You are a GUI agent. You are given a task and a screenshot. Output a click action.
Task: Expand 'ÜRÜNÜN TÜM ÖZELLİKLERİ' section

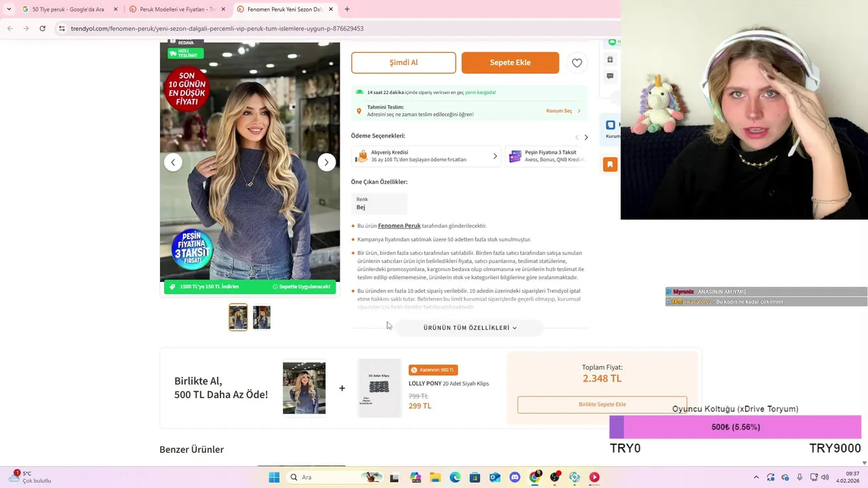[470, 328]
